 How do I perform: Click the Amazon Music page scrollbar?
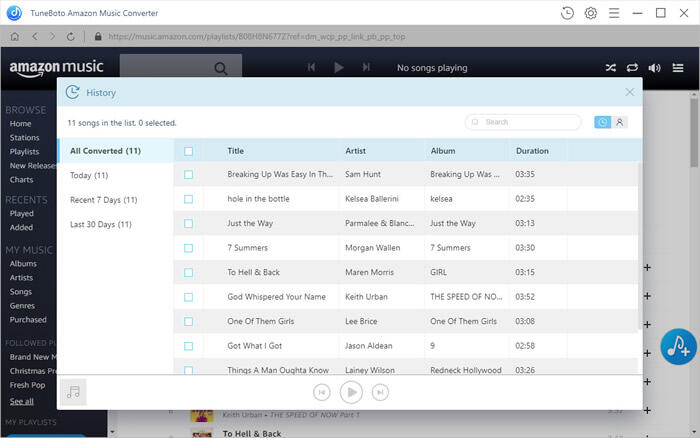(694, 132)
